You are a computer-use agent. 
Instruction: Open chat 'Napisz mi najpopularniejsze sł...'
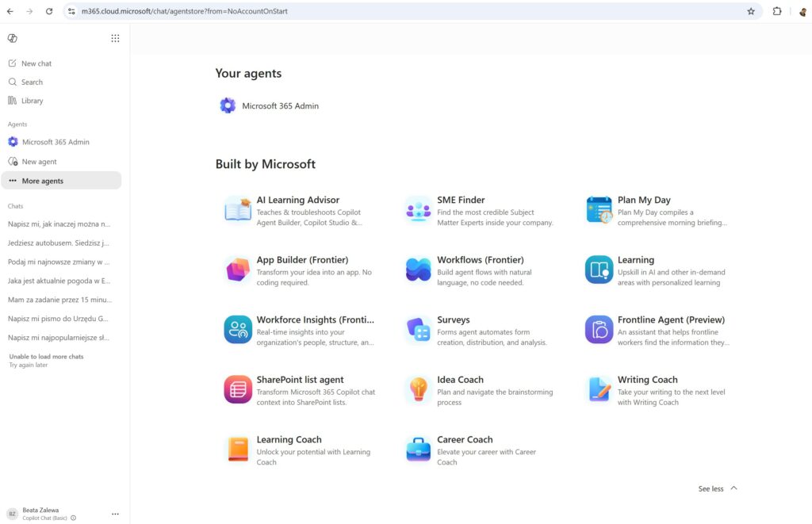tap(59, 338)
